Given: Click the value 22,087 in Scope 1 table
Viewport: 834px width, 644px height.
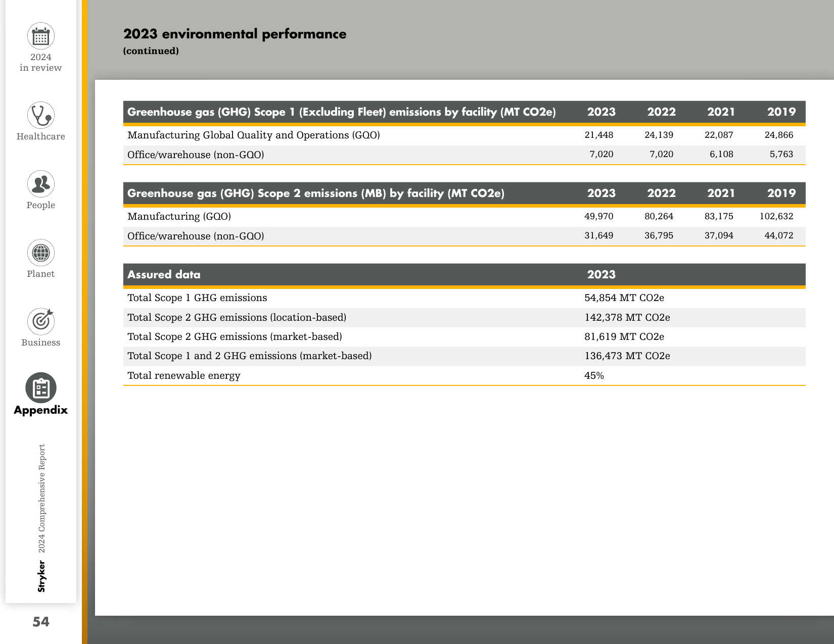Looking at the screenshot, I should (719, 135).
